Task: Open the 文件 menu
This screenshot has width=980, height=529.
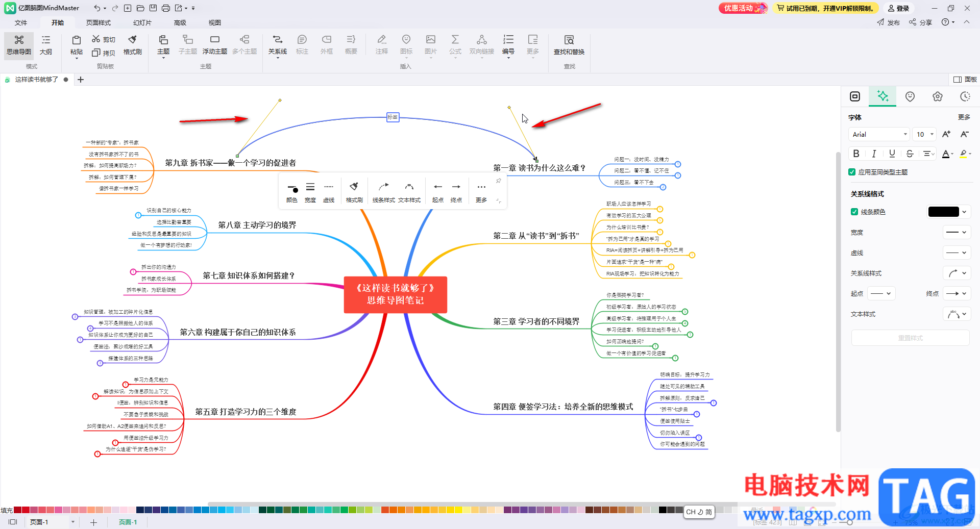Action: tap(21, 22)
